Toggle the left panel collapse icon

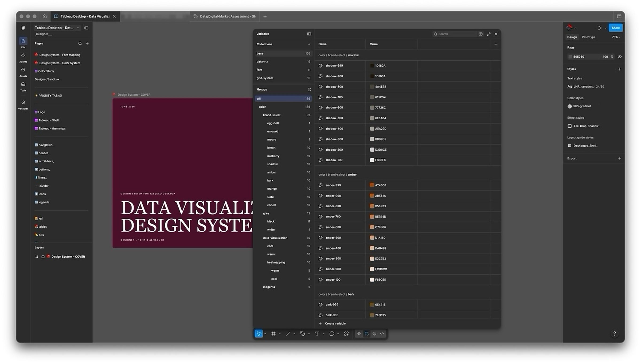86,28
